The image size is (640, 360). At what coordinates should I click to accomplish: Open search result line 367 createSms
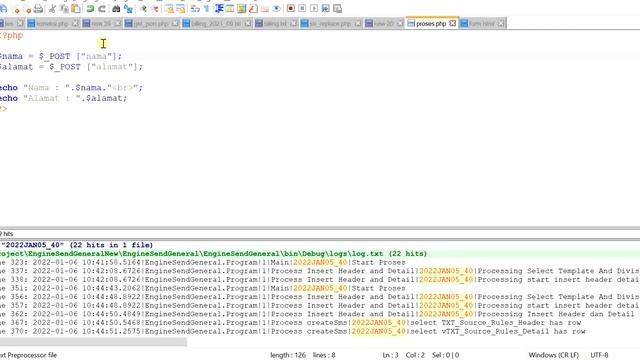(x=291, y=322)
